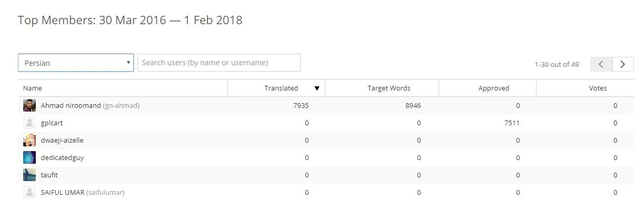Toggle sort arrow on Translated column
Image resolution: width=644 pixels, height=199 pixels.
[317, 88]
